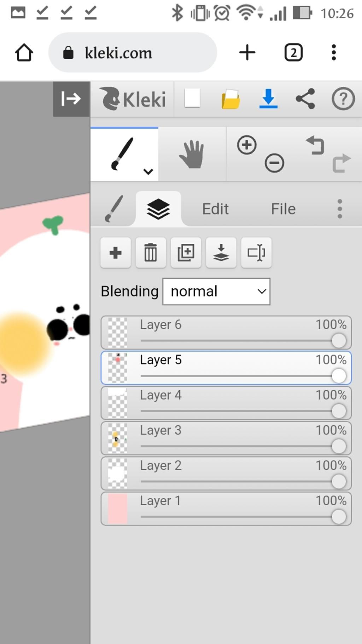Open Chrome browser tab switcher
362x644 pixels.
coord(293,53)
